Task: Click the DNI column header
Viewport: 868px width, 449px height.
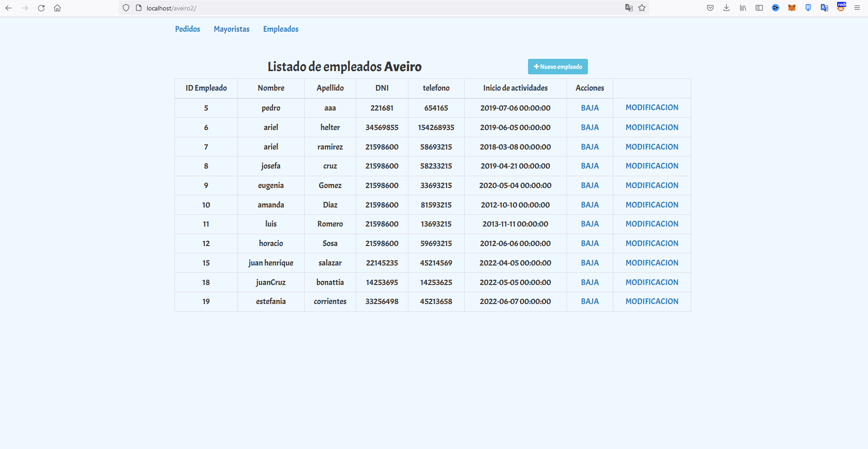Action: tap(382, 88)
